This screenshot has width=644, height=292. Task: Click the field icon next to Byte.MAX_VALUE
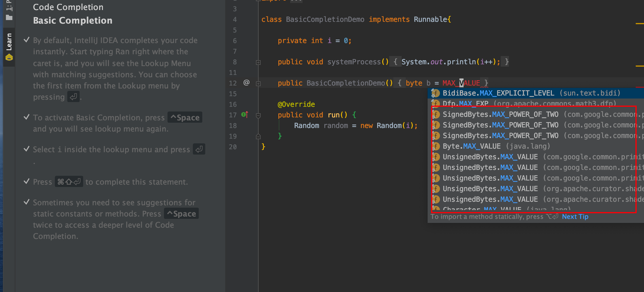click(436, 146)
